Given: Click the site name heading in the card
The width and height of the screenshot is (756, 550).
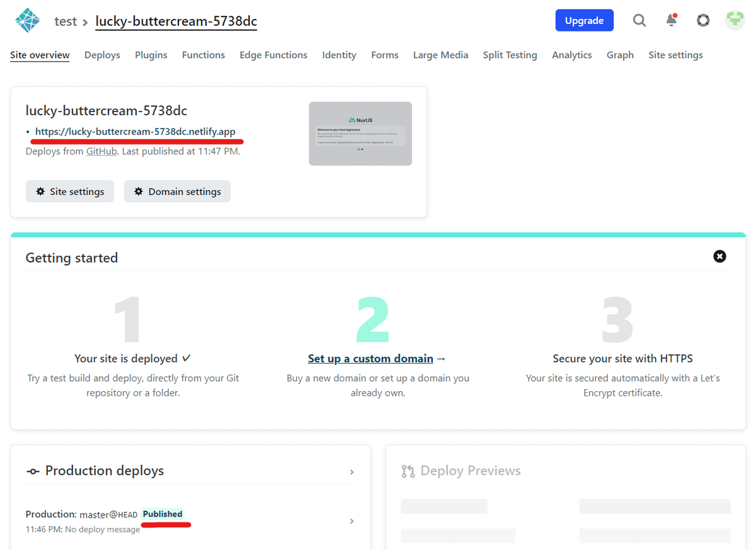Looking at the screenshot, I should point(106,111).
